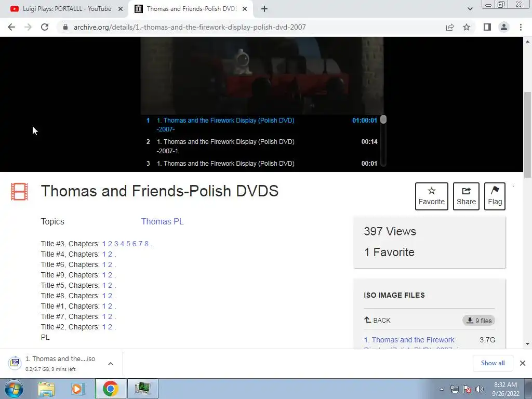The width and height of the screenshot is (532, 399).
Task: Open the taskbar clock and date
Action: 506,389
